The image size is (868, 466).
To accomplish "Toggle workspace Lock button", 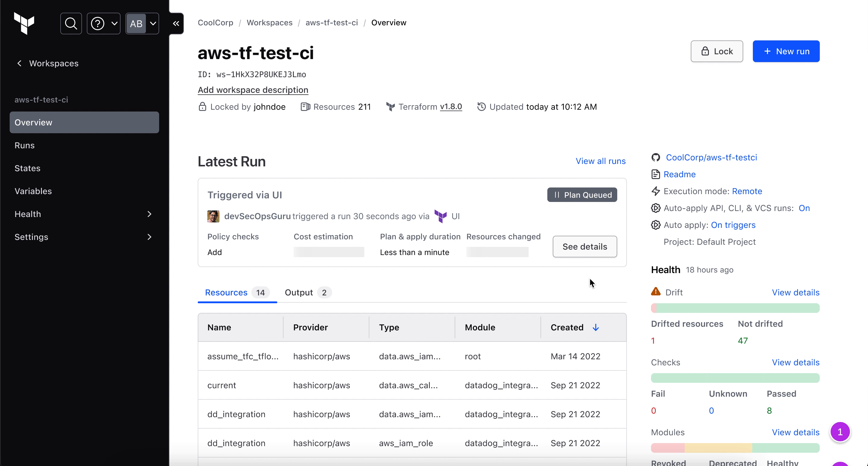I will point(716,51).
